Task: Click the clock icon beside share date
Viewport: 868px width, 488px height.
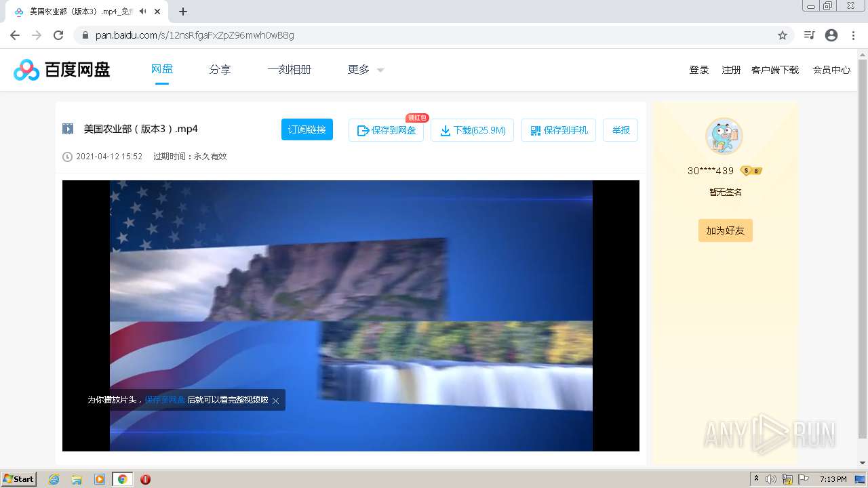Action: (x=67, y=157)
